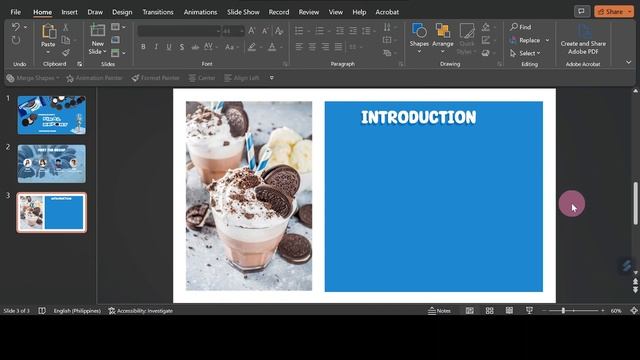
Task: Click Clear All Formatting icon
Action: point(279,31)
